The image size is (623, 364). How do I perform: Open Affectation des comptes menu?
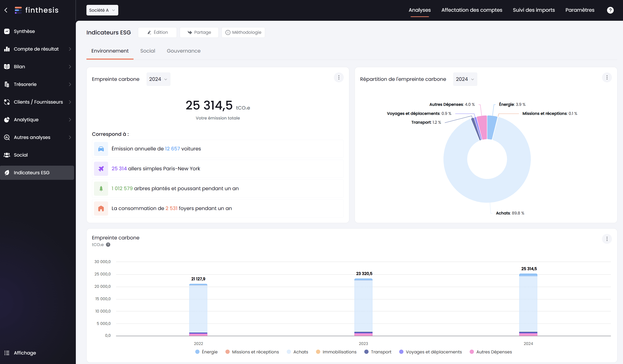(472, 10)
